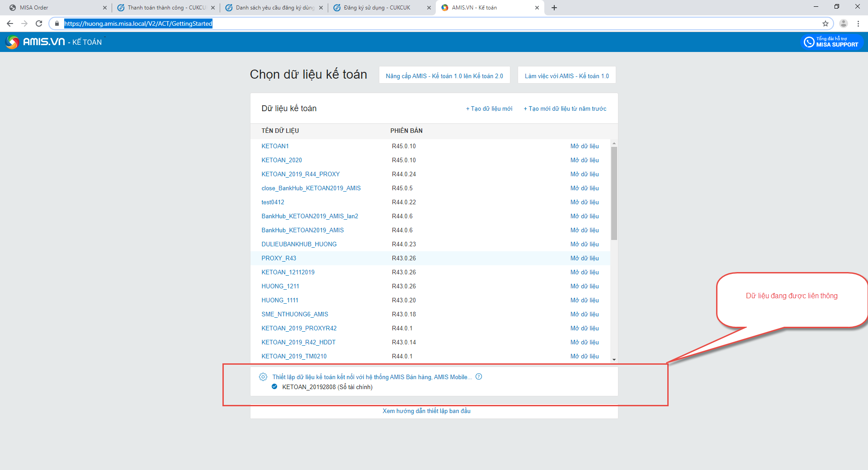The width and height of the screenshot is (868, 470).
Task: Close the AMIS.VN - Kế toán tab
Action: [x=537, y=8]
